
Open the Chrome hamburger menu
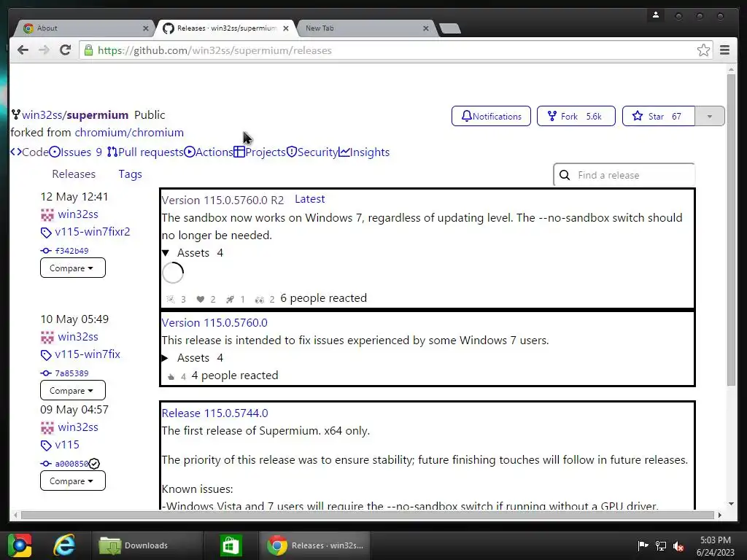click(724, 50)
